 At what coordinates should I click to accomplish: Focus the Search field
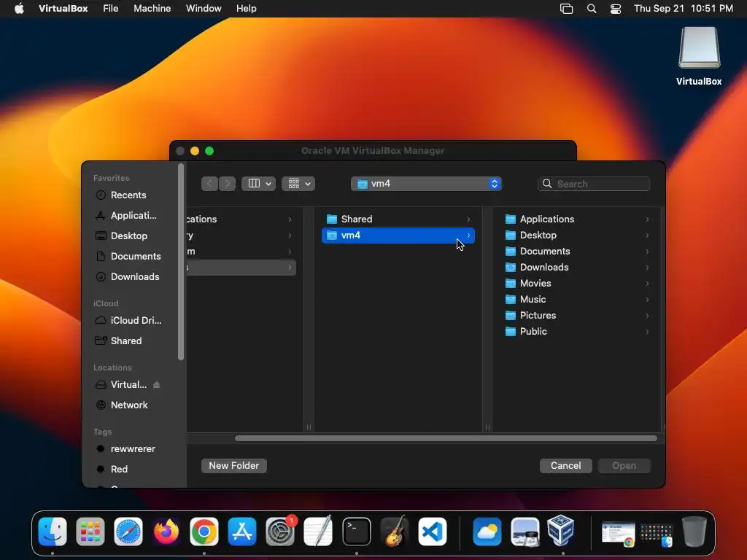pyautogui.click(x=594, y=184)
